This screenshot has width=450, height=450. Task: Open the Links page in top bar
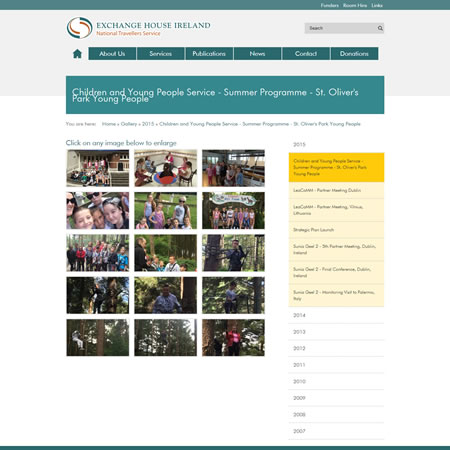tap(377, 5)
